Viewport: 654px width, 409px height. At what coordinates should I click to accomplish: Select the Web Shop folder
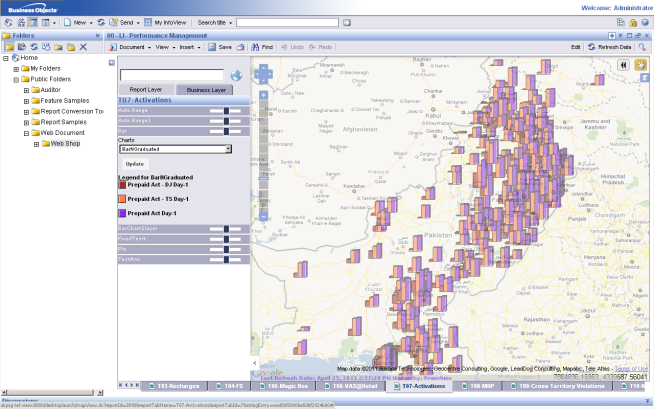(x=65, y=143)
